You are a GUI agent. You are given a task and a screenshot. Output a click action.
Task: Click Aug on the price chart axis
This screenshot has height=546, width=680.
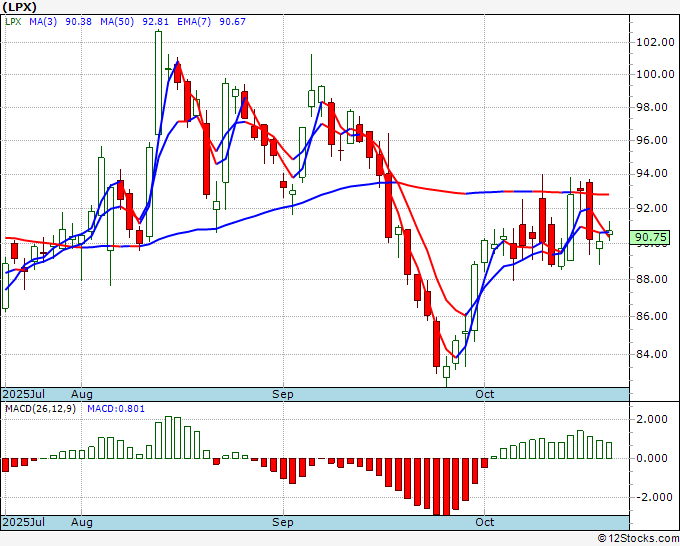tap(82, 394)
